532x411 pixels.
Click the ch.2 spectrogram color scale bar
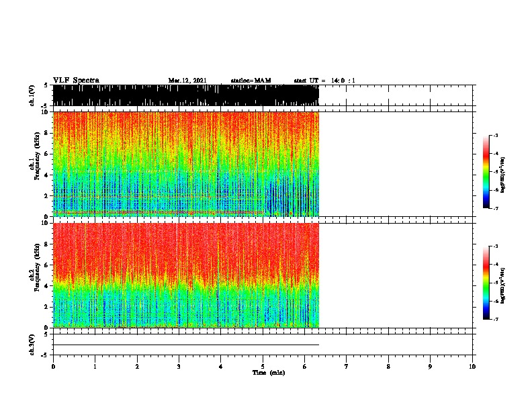pyautogui.click(x=486, y=283)
